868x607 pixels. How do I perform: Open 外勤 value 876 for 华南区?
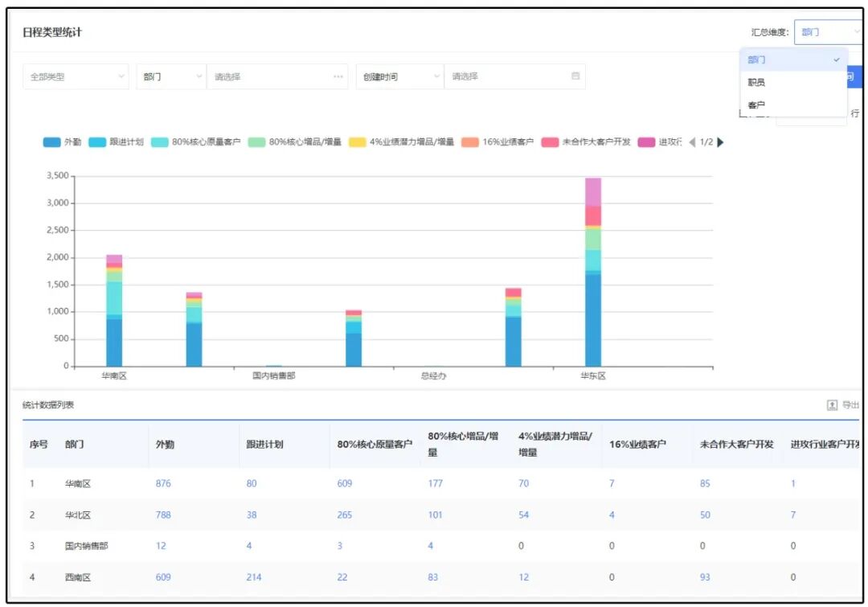pos(163,483)
